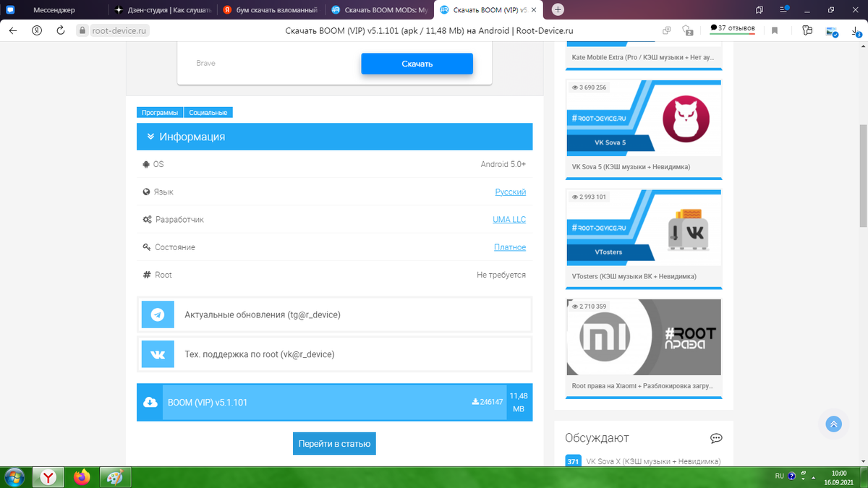
Task: Open the image extension icon in toolbar
Action: [x=833, y=31]
